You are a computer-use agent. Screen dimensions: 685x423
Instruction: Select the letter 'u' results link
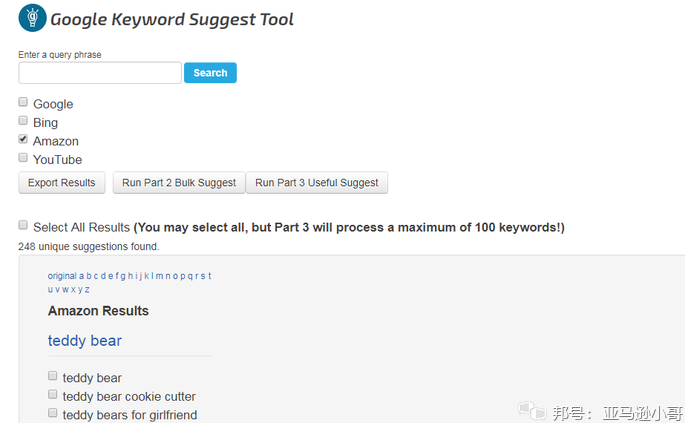51,289
